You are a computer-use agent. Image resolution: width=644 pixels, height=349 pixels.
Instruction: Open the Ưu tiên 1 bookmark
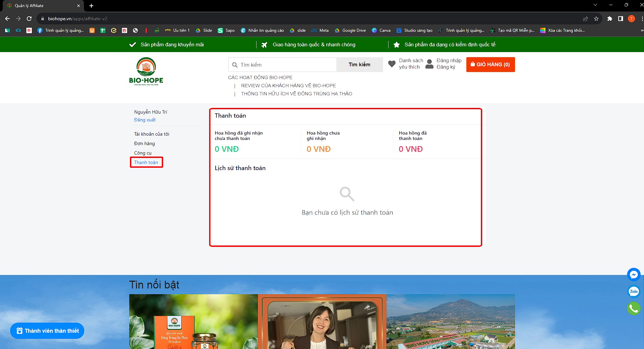177,30
